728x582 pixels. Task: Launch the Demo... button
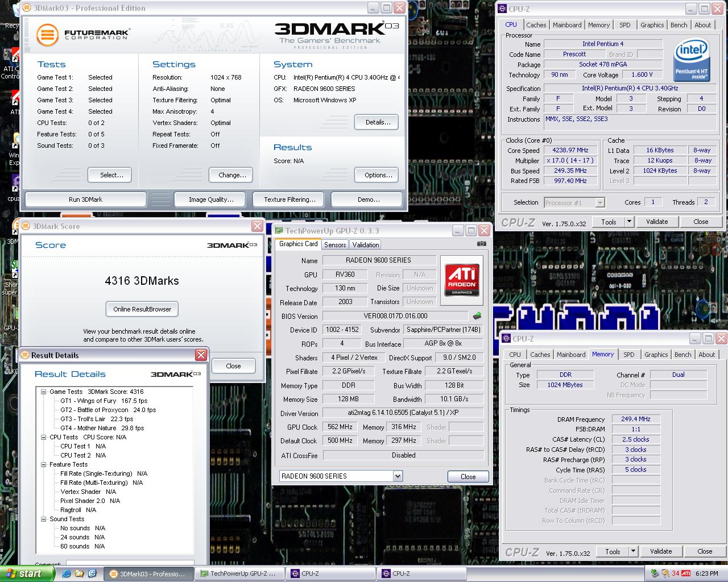click(x=368, y=199)
